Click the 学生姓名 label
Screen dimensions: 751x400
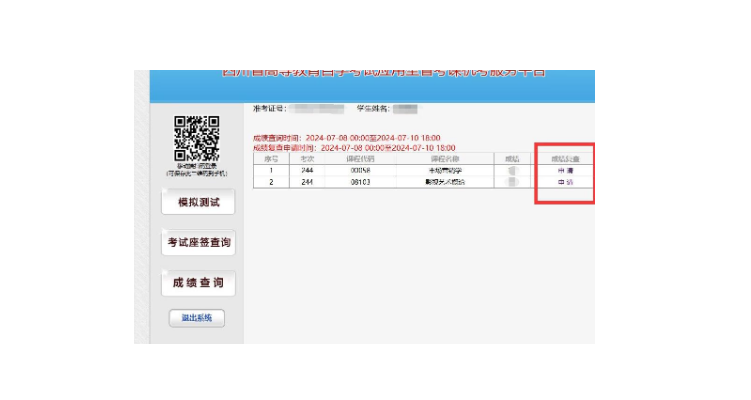click(x=374, y=109)
